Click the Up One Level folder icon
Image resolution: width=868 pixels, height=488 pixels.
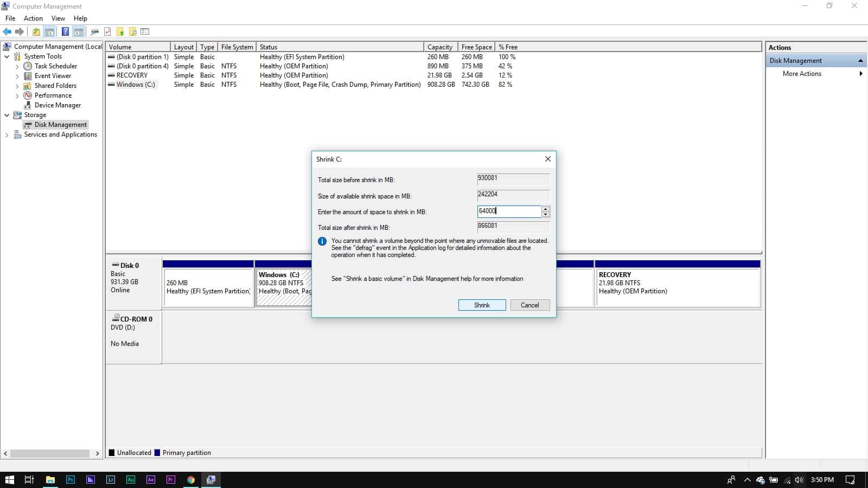36,31
